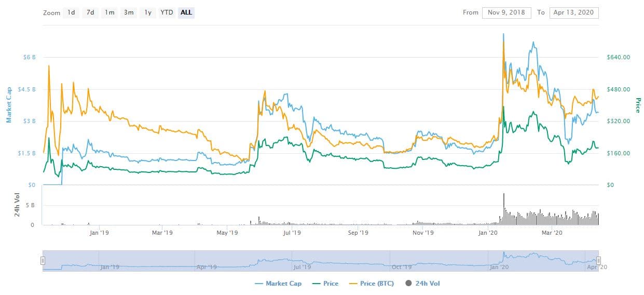
Task: Toggle the Price (BTC) series in legend
Action: (371, 284)
